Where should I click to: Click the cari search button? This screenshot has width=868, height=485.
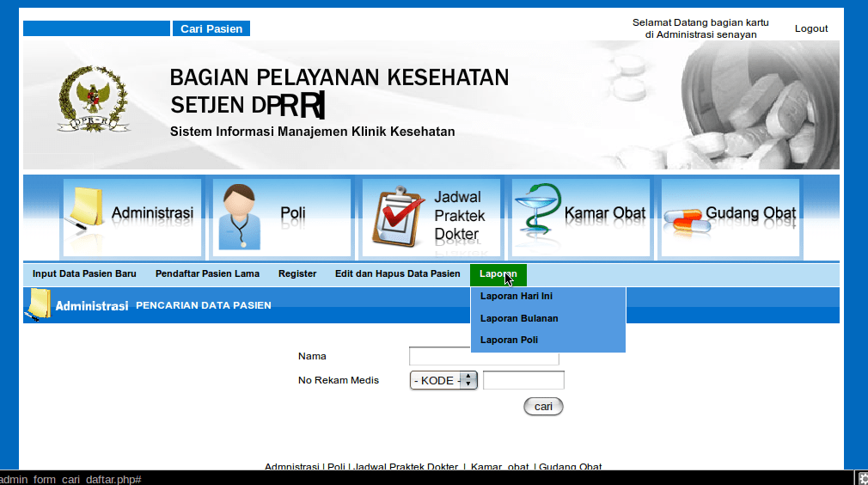click(x=543, y=407)
